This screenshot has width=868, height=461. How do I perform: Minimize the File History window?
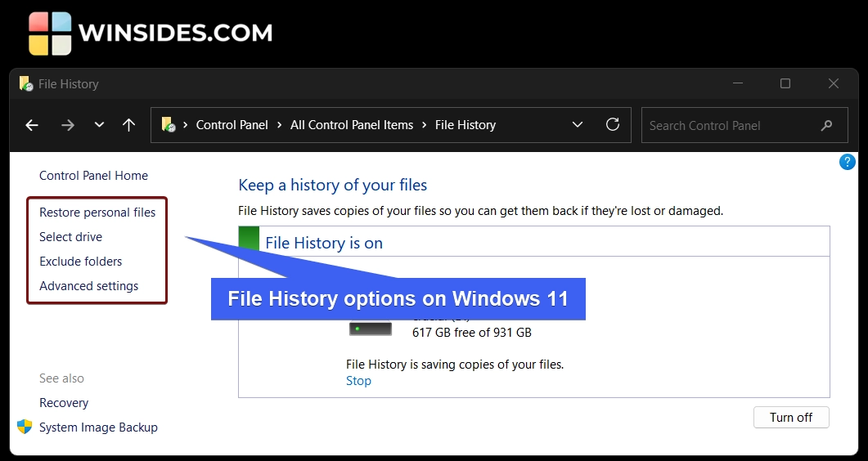click(x=737, y=83)
